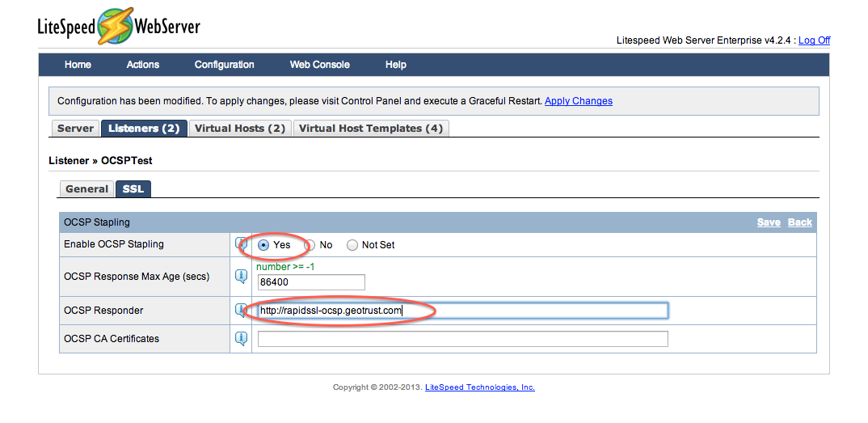Open the Actions menu
This screenshot has width=868, height=423.
[143, 65]
